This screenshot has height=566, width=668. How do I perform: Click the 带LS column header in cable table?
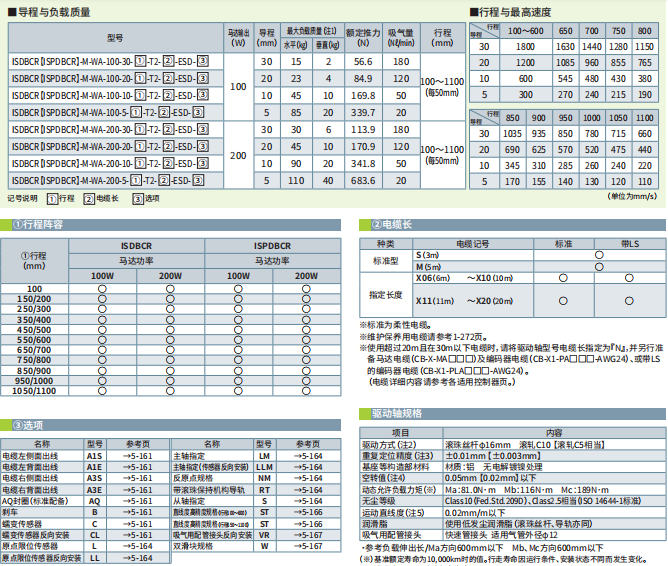[630, 244]
